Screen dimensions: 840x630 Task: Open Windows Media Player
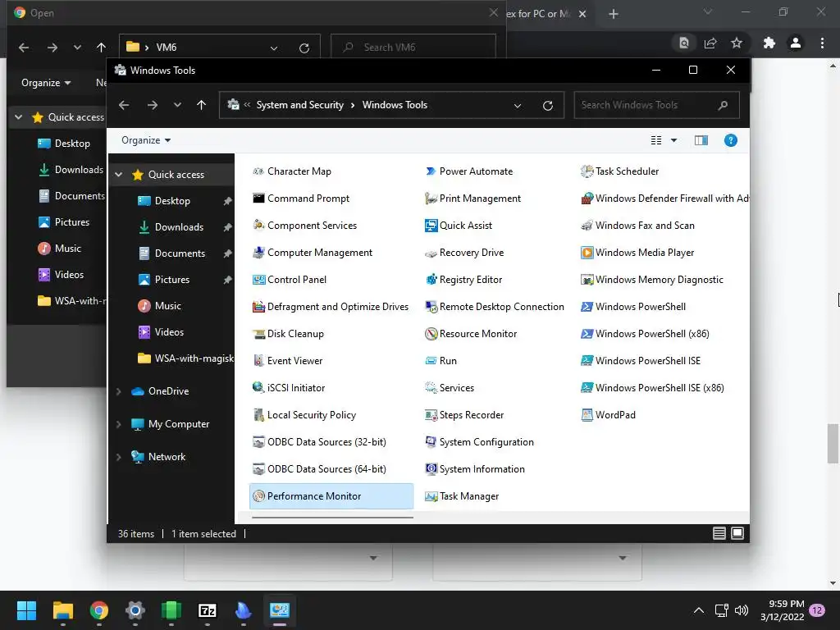637,253
